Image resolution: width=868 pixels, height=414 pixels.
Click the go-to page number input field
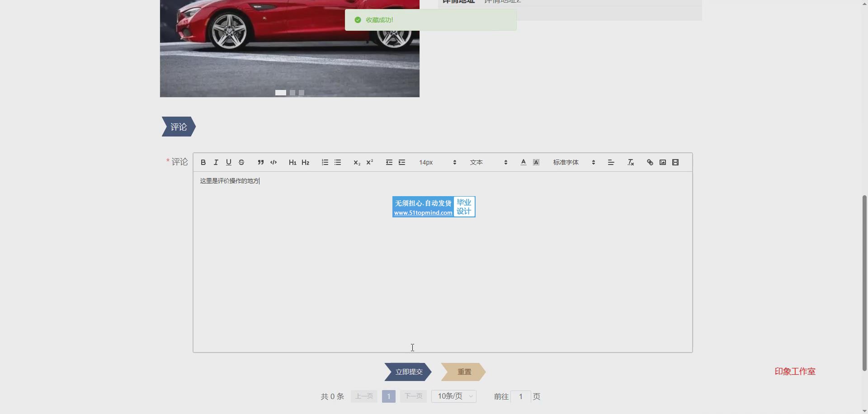pos(520,396)
